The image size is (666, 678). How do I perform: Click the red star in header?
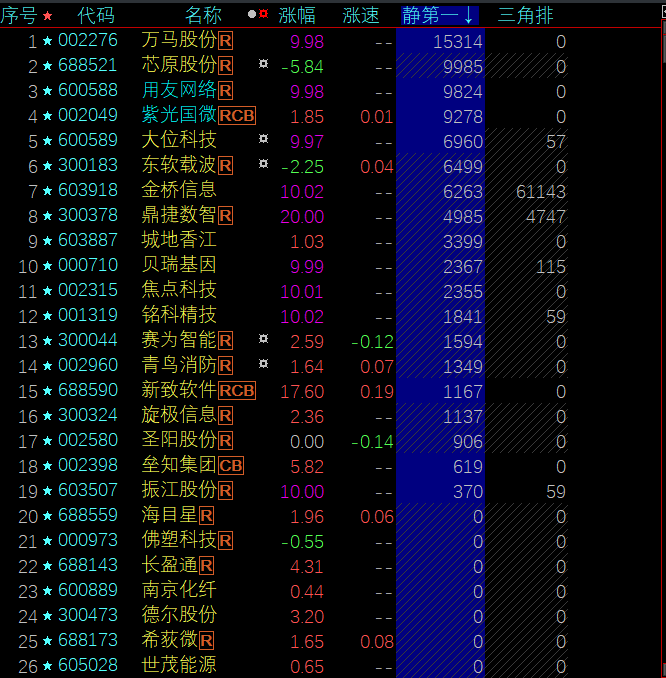[x=48, y=16]
